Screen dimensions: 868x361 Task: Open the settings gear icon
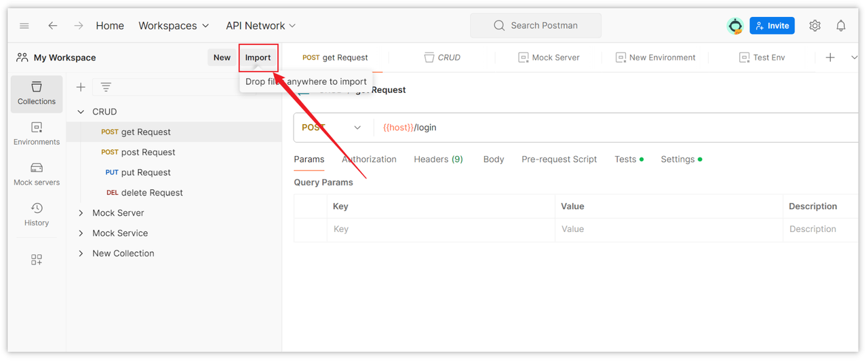click(815, 26)
